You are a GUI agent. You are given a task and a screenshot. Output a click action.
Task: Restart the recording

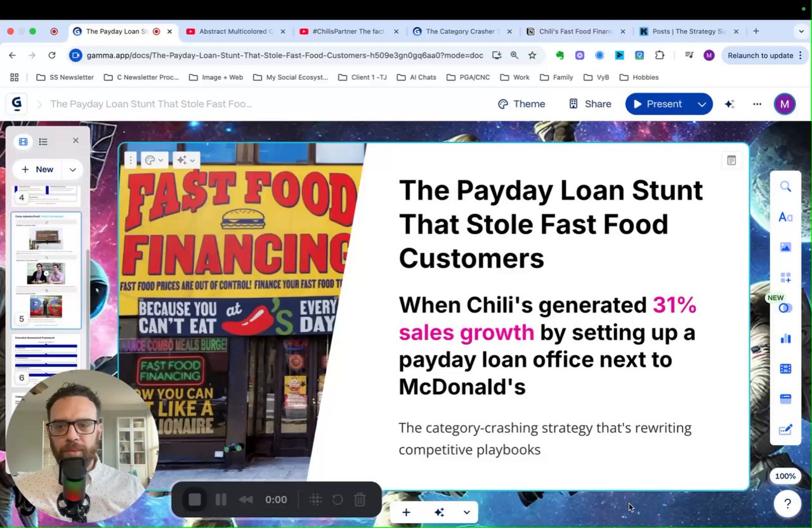coord(337,499)
